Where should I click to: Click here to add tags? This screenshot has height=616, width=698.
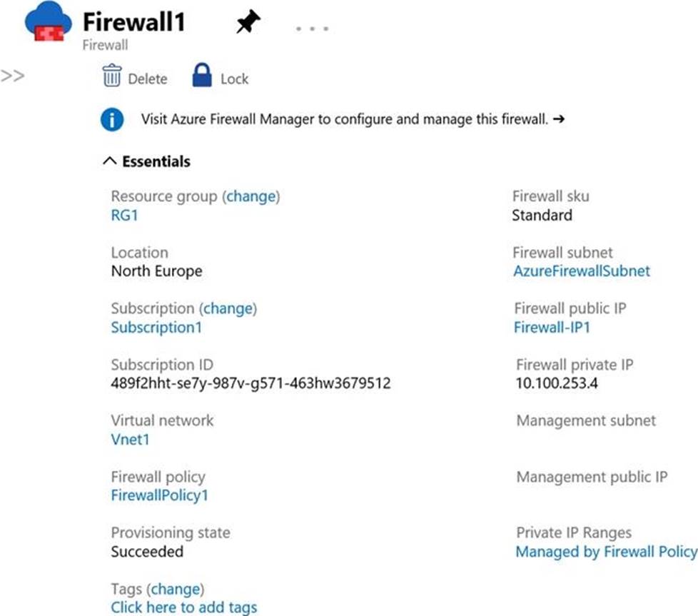point(183,607)
